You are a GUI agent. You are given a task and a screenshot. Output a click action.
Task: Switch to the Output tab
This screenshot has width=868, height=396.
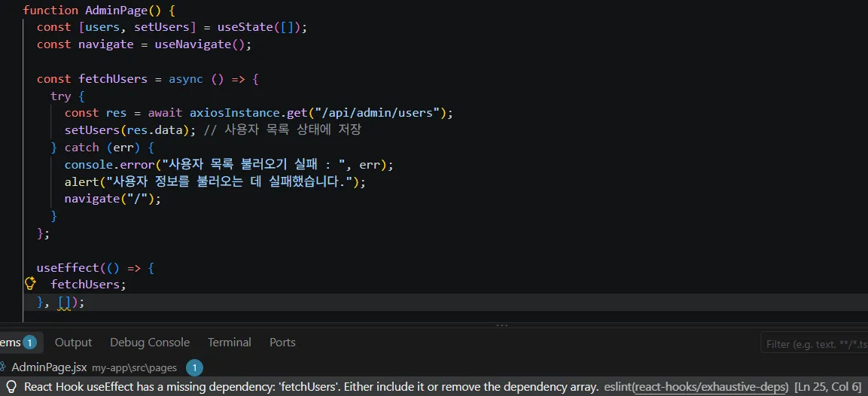tap(73, 343)
